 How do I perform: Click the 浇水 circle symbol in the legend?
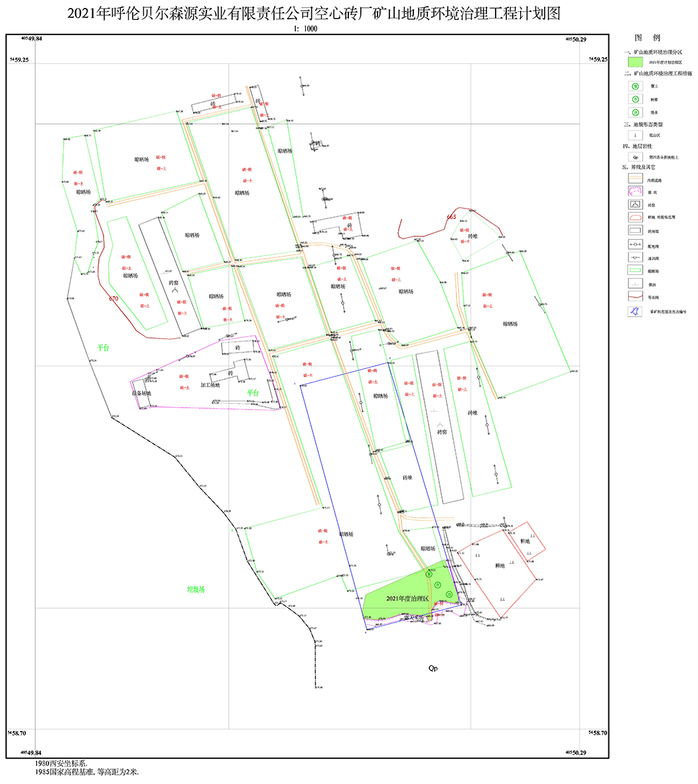pos(636,112)
